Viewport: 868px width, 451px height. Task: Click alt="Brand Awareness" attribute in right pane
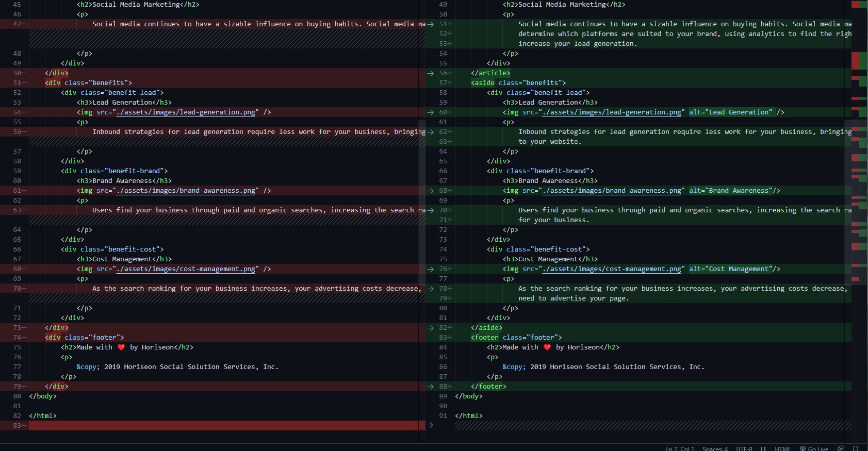(x=731, y=191)
